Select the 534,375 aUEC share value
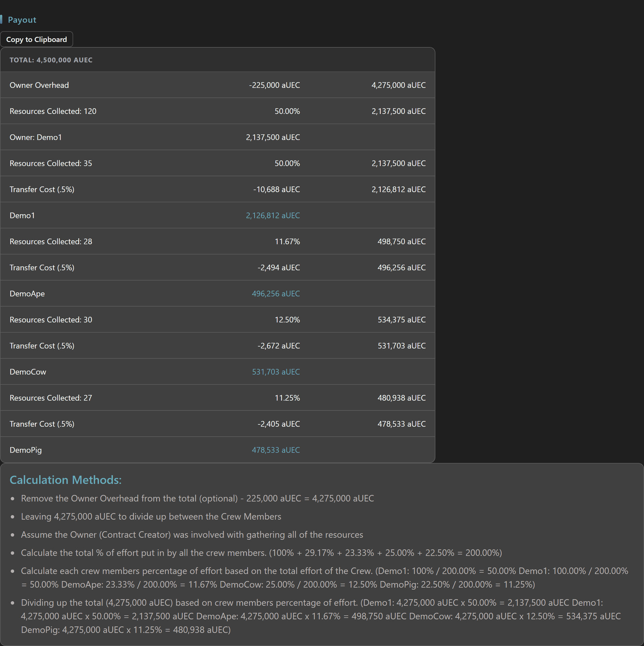 (x=401, y=320)
